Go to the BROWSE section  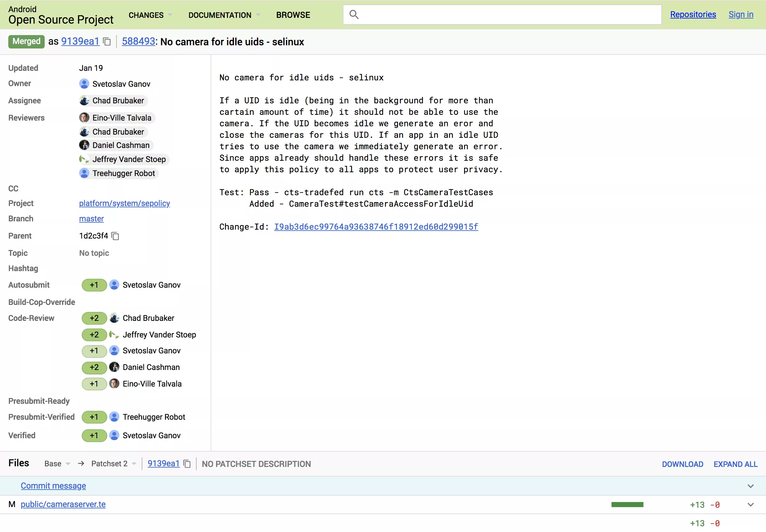click(293, 15)
